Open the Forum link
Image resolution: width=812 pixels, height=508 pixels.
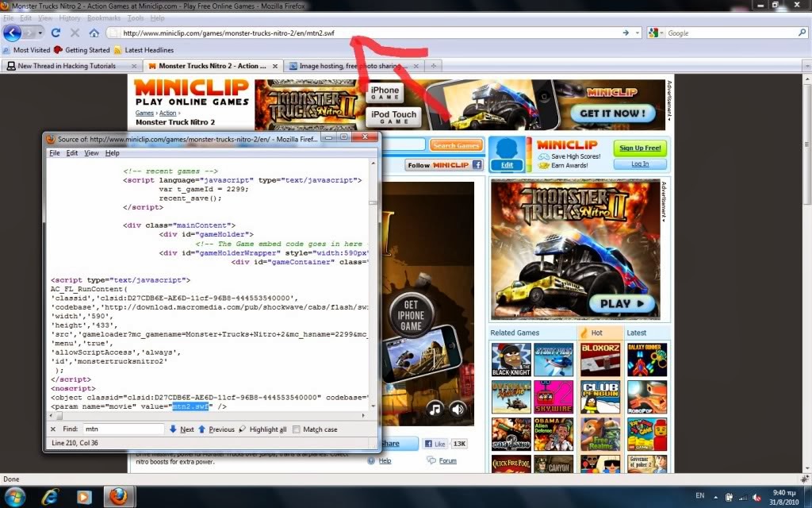click(x=447, y=460)
